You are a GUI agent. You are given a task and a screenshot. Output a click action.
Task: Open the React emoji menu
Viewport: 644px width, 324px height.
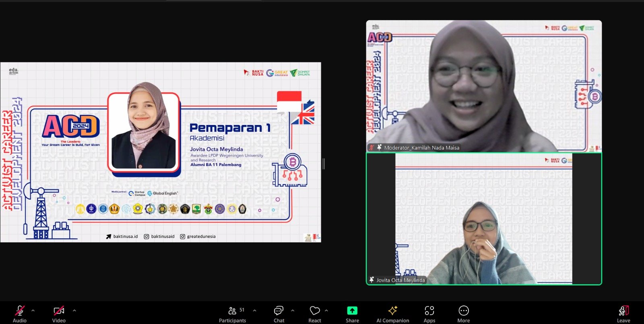click(314, 314)
